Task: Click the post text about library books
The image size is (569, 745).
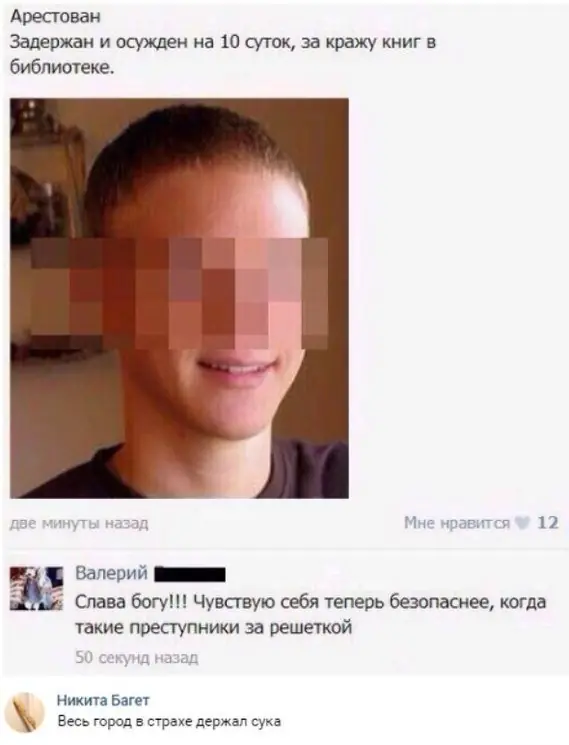Action: coord(223,55)
